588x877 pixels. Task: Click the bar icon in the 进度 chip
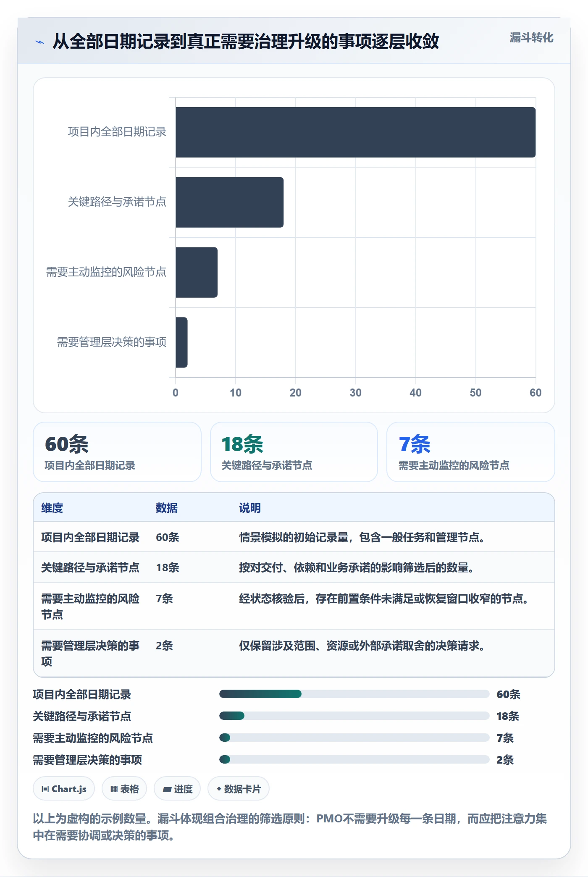pyautogui.click(x=167, y=789)
